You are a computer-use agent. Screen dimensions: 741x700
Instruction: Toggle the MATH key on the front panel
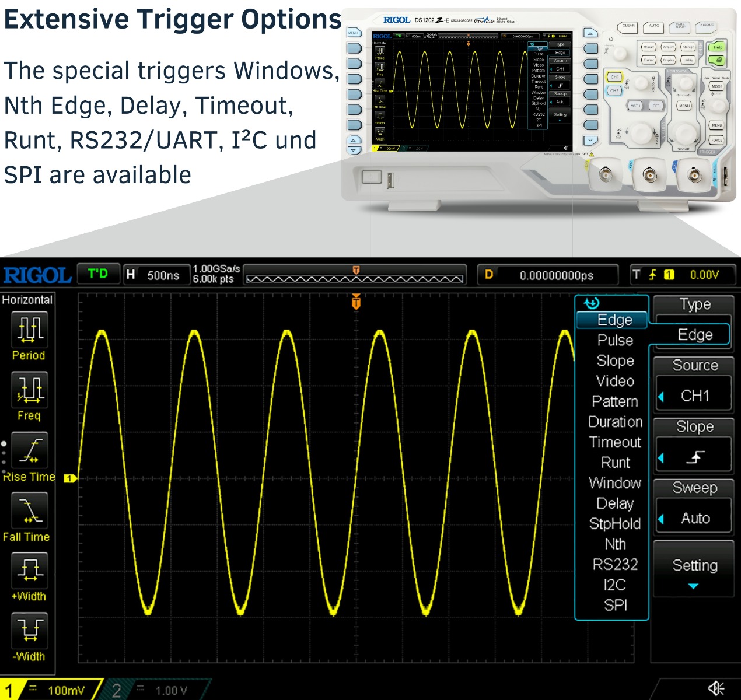tap(635, 106)
